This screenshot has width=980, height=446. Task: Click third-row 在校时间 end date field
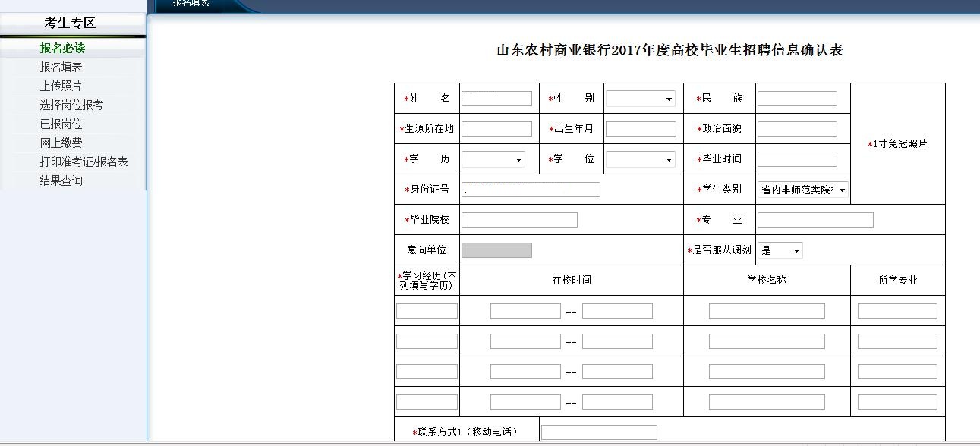point(617,372)
